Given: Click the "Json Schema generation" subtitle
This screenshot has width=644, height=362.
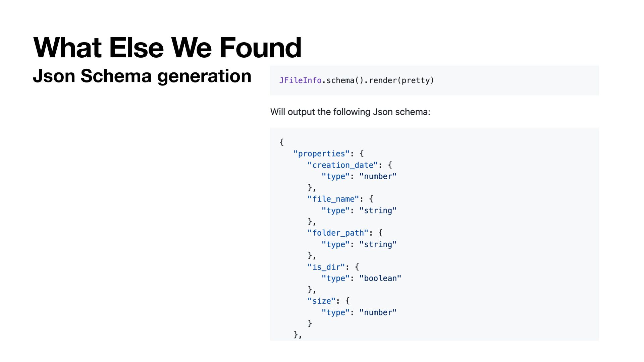Looking at the screenshot, I should [142, 76].
